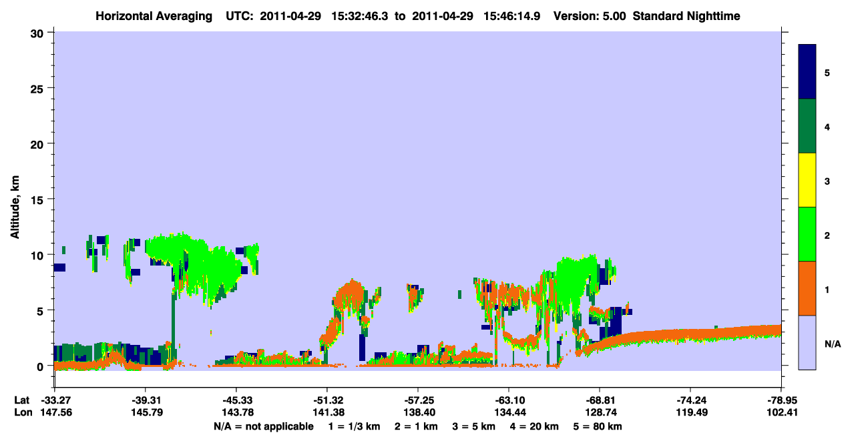Screen dimensions: 868x445
Task: Click the dark green colorbar segment labeled 4
Action: [x=807, y=126]
